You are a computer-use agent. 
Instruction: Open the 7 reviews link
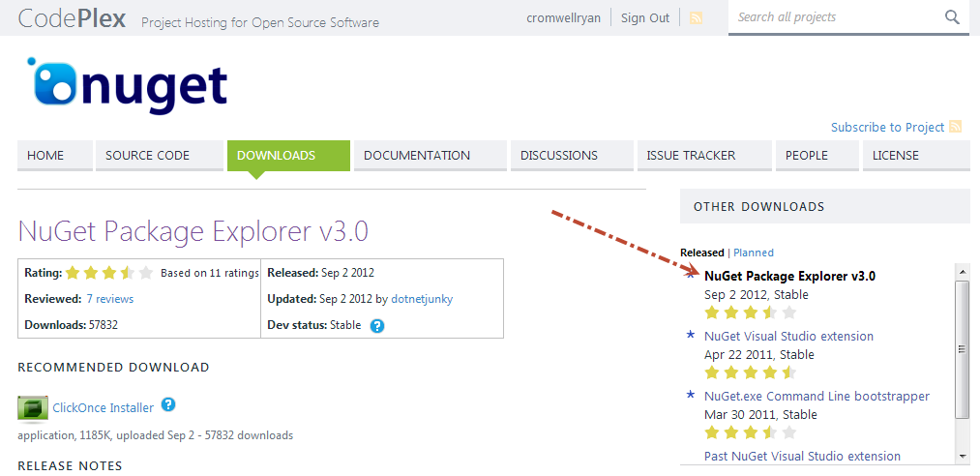point(109,299)
